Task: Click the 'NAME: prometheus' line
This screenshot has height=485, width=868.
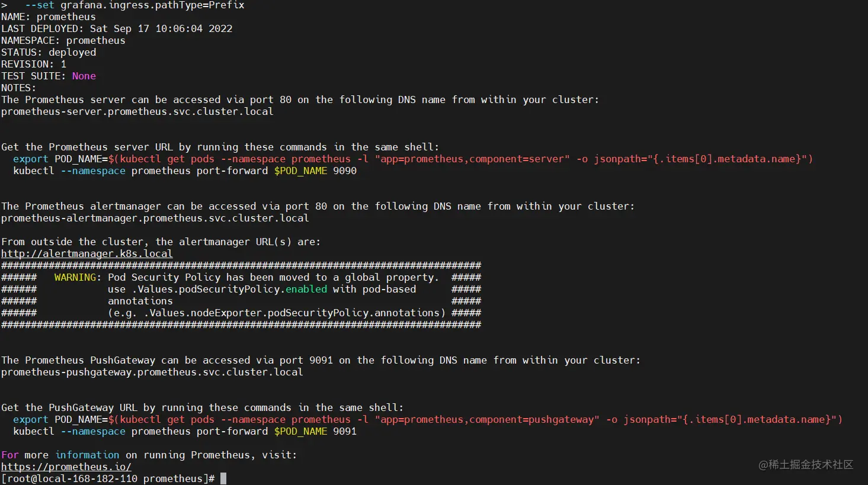Action: tap(49, 17)
